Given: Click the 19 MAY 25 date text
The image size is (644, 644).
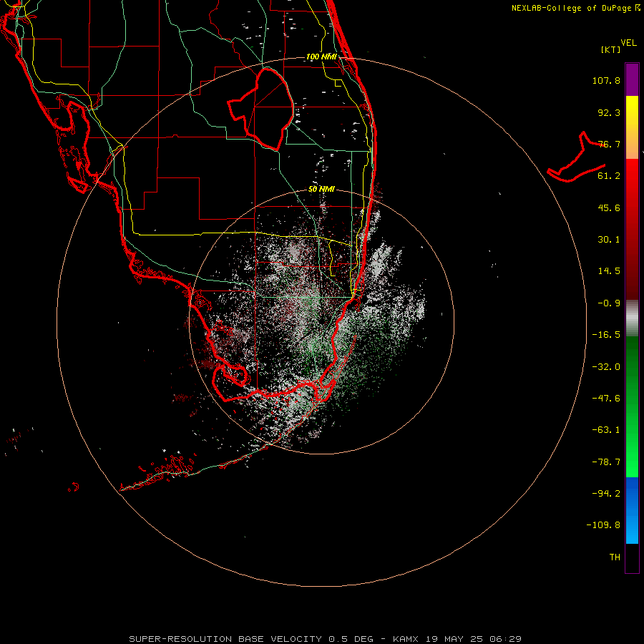Looking at the screenshot, I should 455,639.
